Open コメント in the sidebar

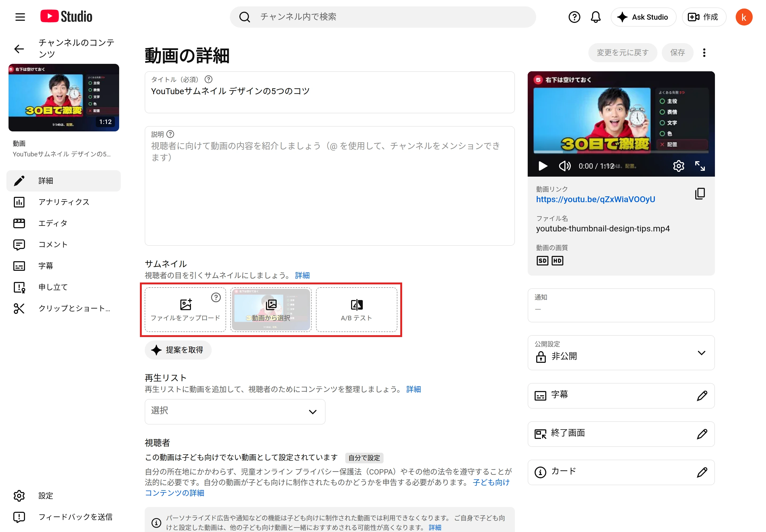click(63, 245)
